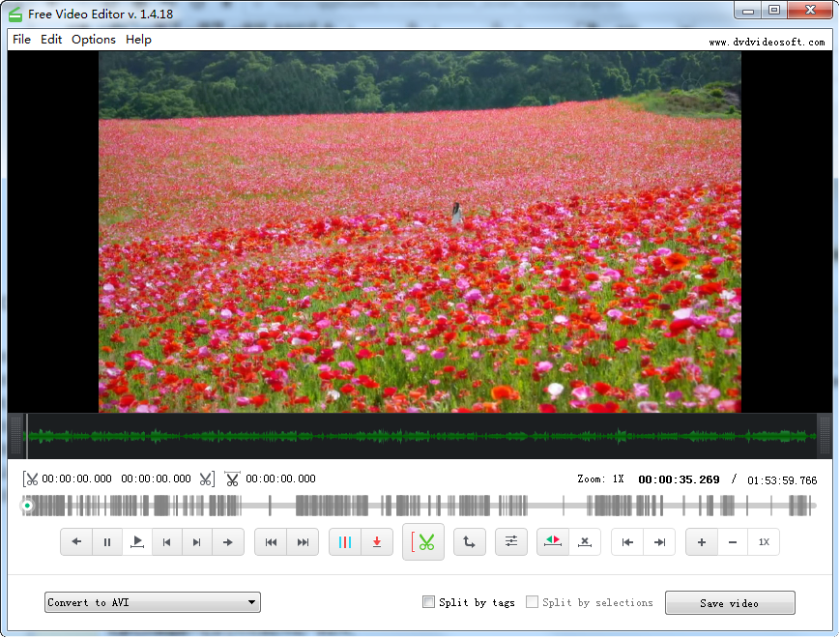Image resolution: width=840 pixels, height=638 pixels.
Task: Reset zoom with the 1X button
Action: coord(764,542)
